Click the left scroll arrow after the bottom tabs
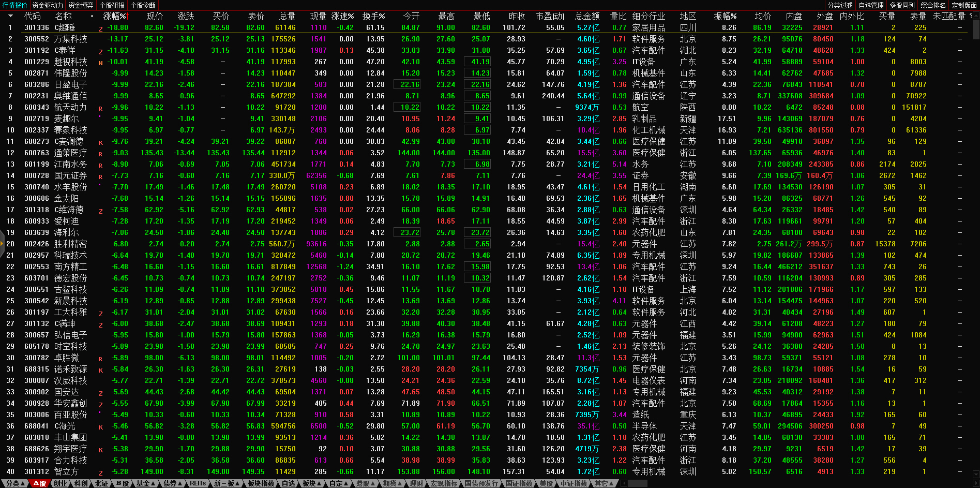Screen dimensions: 980x488 624,483
